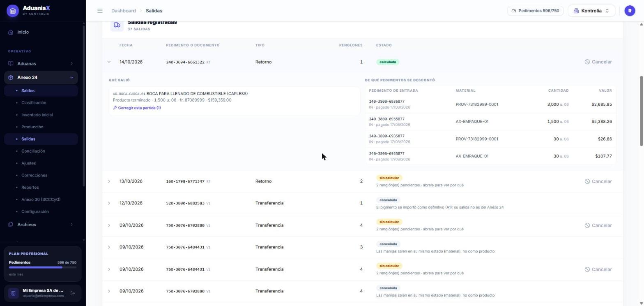Image resolution: width=644 pixels, height=306 pixels.
Task: Click the logout icon beside Mi Empresa
Action: coord(73,293)
